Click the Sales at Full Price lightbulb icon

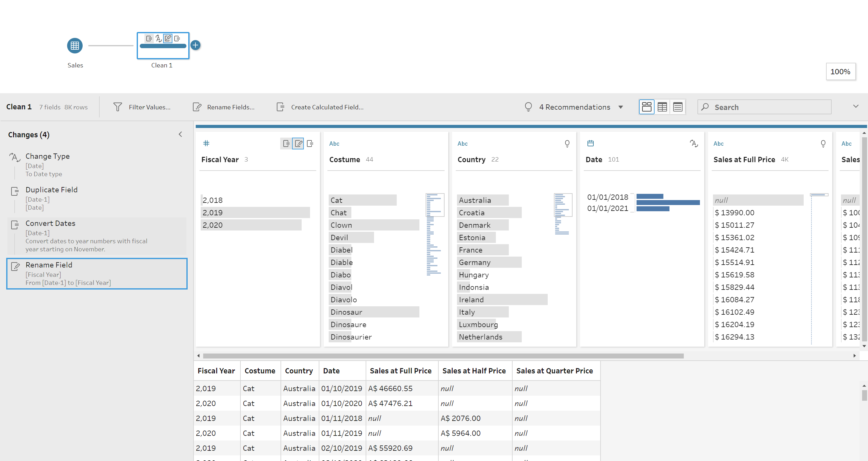[823, 144]
